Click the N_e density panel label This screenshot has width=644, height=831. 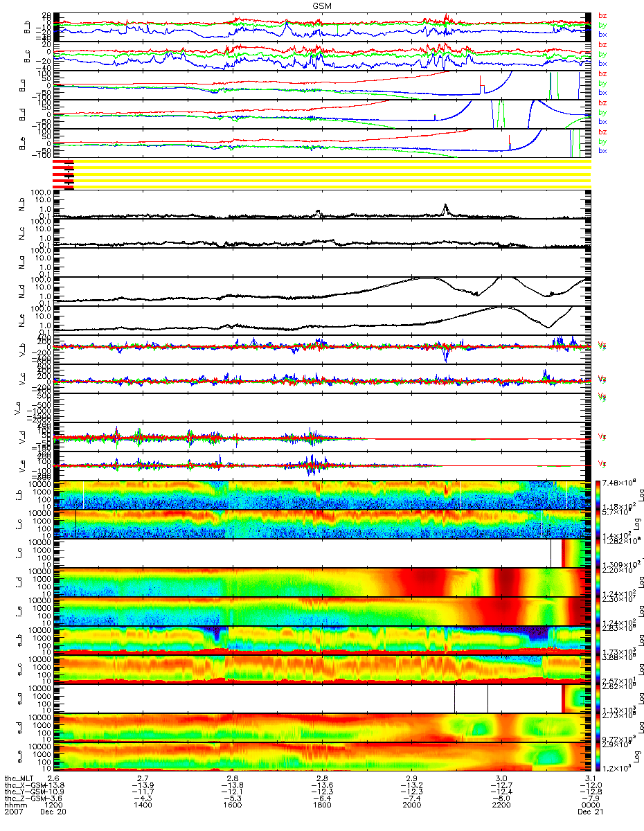point(20,321)
